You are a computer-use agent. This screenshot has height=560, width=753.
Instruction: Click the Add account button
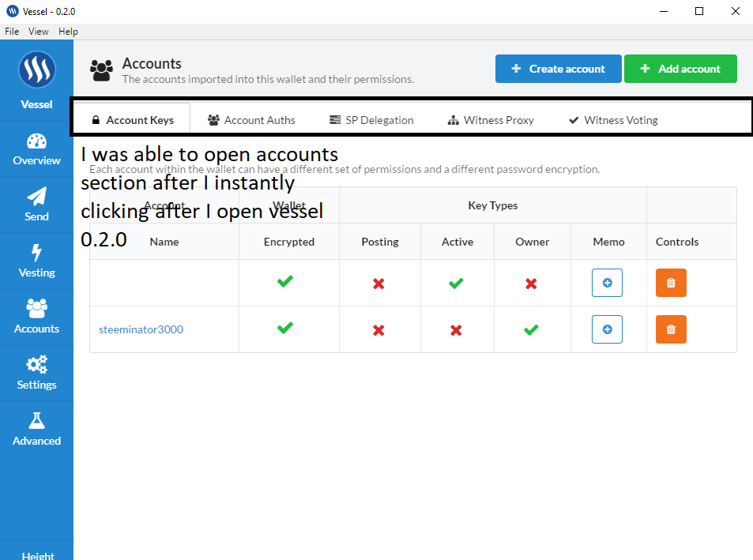point(680,69)
